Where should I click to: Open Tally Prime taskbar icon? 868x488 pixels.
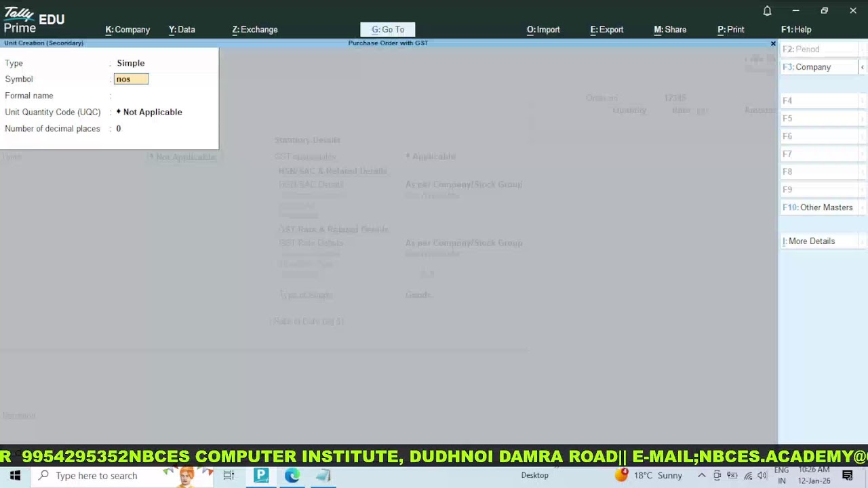(x=261, y=476)
